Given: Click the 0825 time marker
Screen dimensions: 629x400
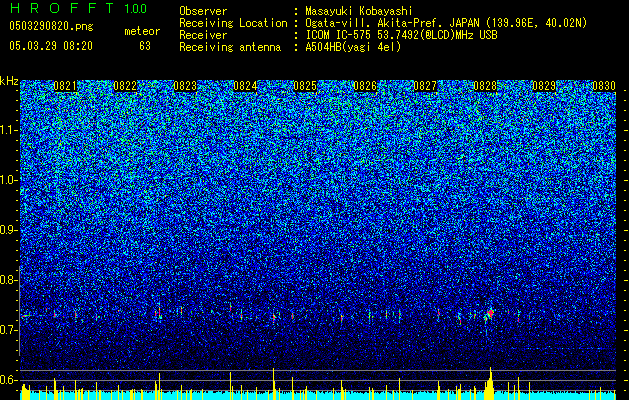Looking at the screenshot, I should click(x=305, y=86).
